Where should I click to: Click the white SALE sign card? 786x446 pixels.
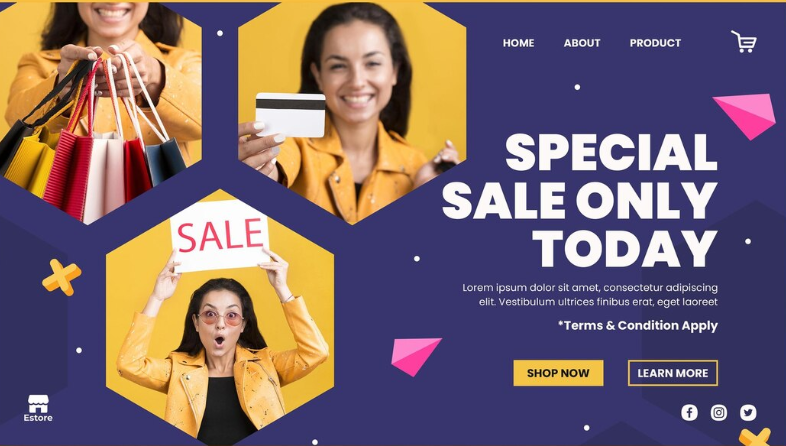click(220, 236)
